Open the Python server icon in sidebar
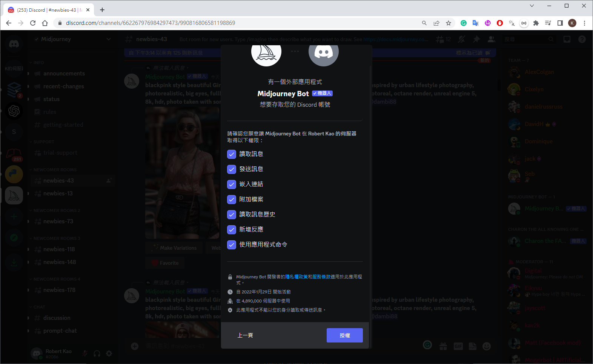593x364 pixels. [x=14, y=174]
